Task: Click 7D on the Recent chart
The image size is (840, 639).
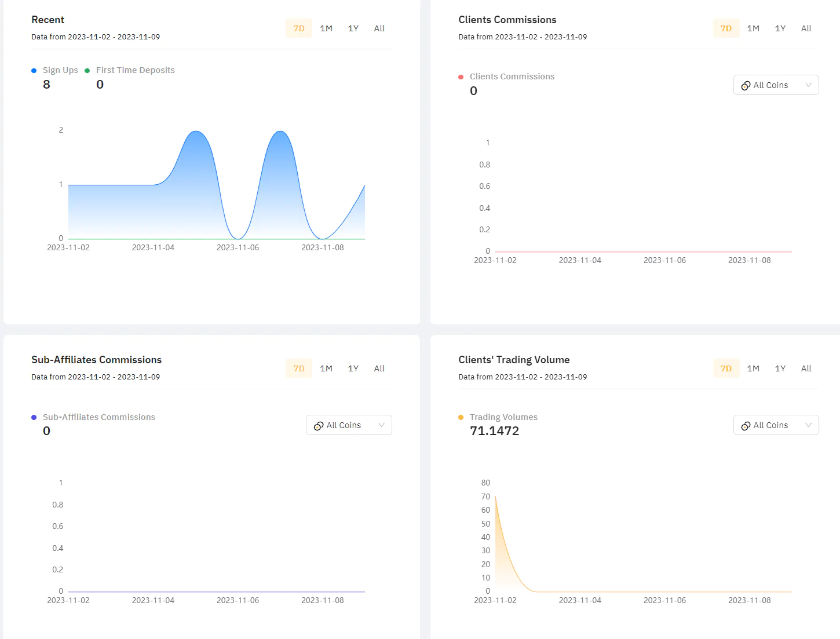Action: [x=298, y=28]
